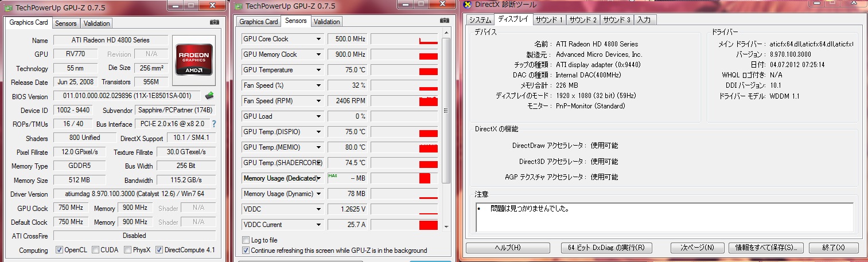Open the GPU Temp.(MEMIO) sensor dropdown
868x262 pixels.
click(x=318, y=147)
